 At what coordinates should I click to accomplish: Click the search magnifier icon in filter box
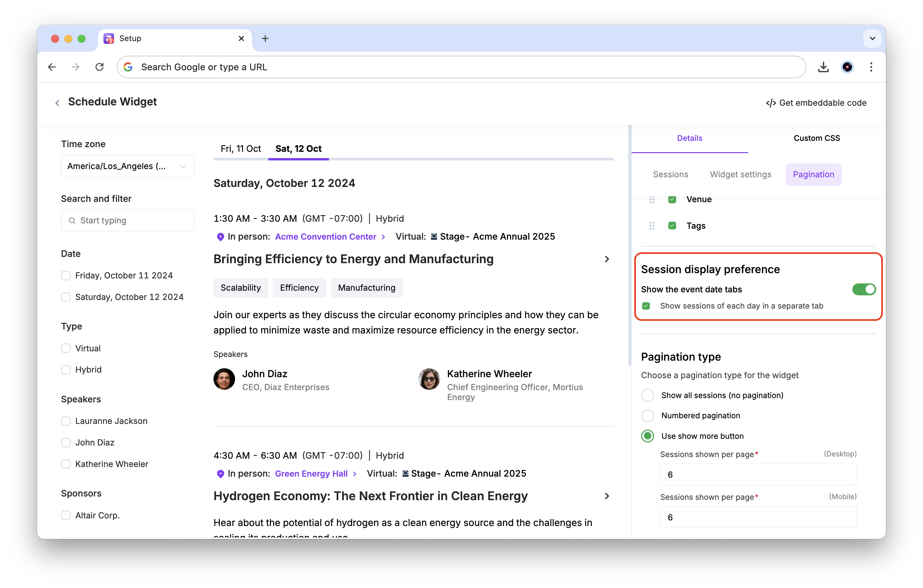click(72, 220)
